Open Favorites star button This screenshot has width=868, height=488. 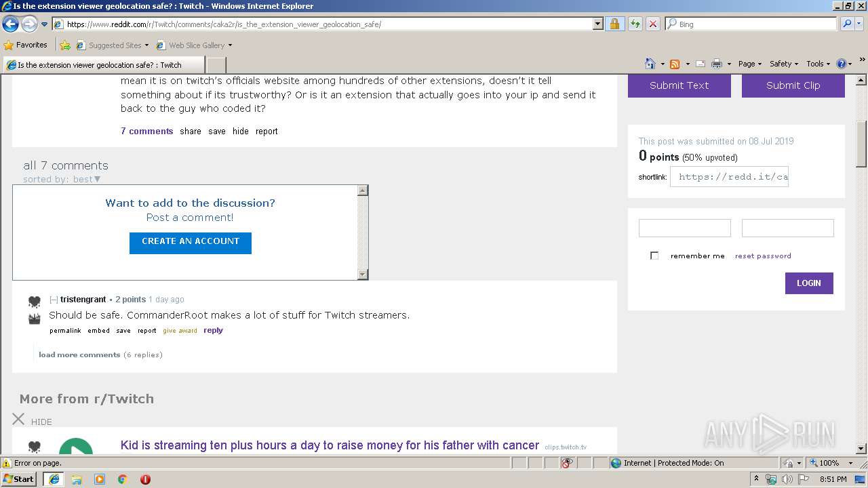coord(26,45)
